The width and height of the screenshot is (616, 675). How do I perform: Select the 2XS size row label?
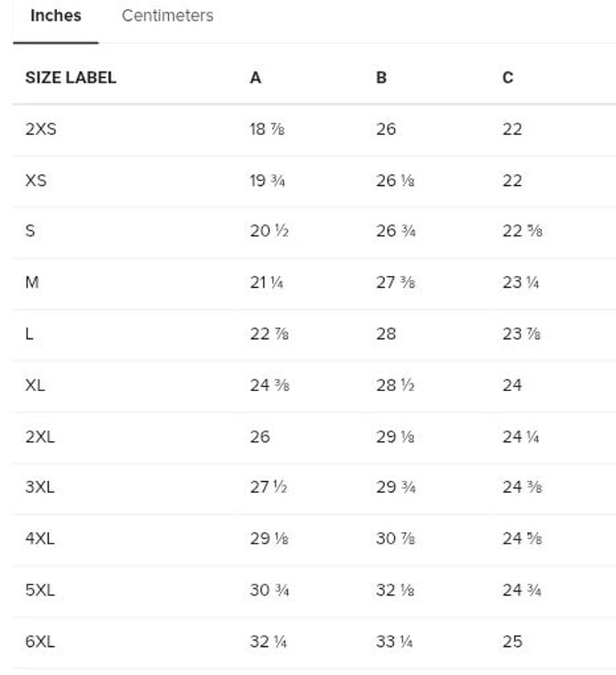click(x=41, y=129)
